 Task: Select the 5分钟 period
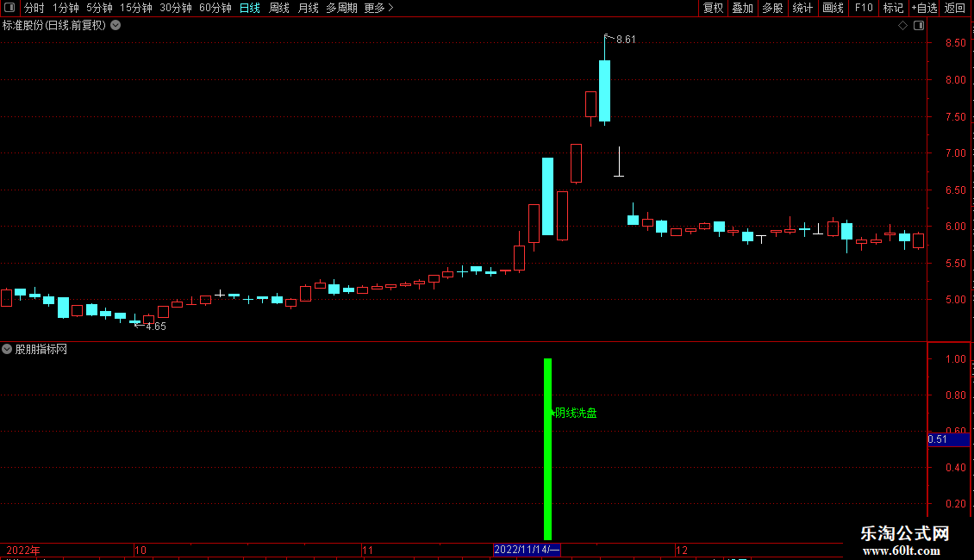click(99, 8)
